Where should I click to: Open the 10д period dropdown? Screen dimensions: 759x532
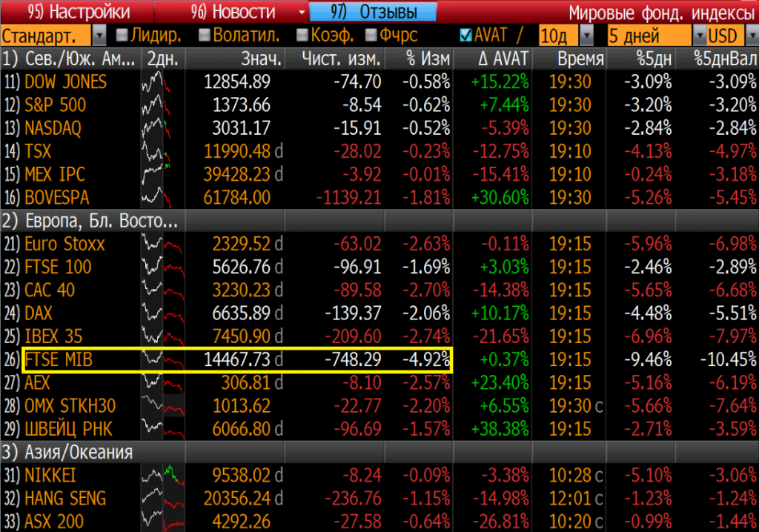586,36
